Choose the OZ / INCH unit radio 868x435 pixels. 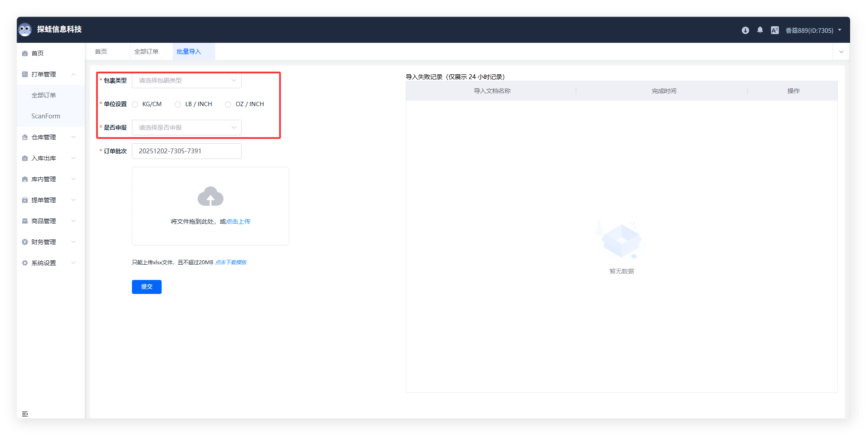(228, 104)
